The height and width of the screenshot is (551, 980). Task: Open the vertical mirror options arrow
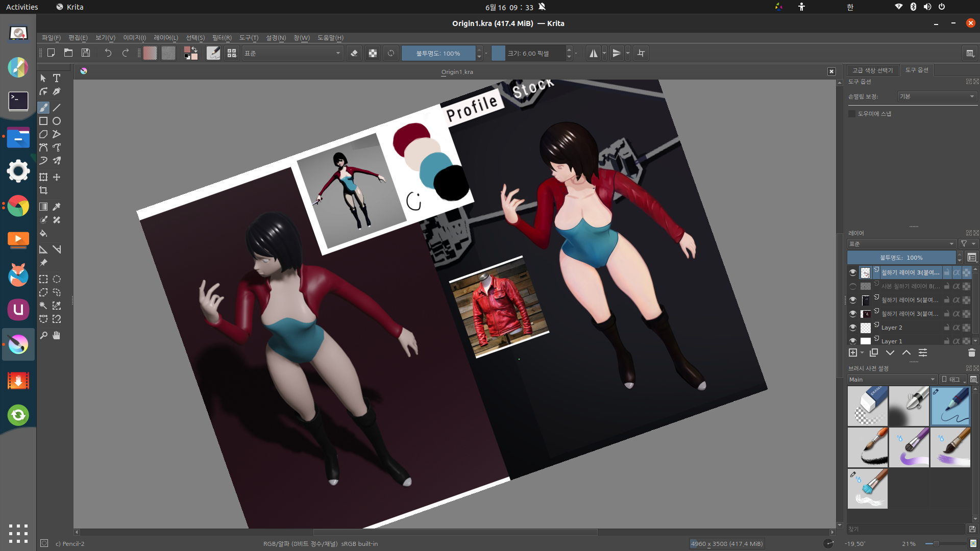[628, 53]
